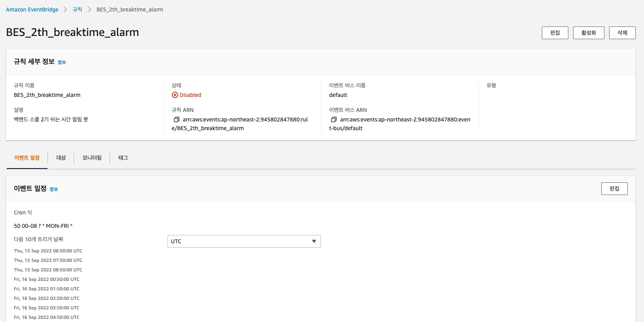Open 정보 link beside 이벤트 일정 heading
644x322 pixels.
pos(54,189)
